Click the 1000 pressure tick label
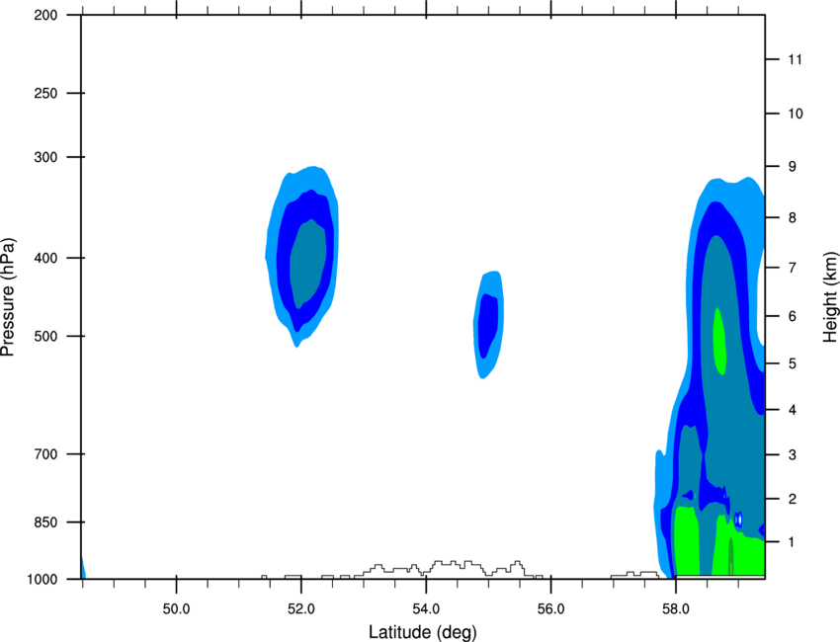Viewport: 840px width, 642px height. click(42, 580)
